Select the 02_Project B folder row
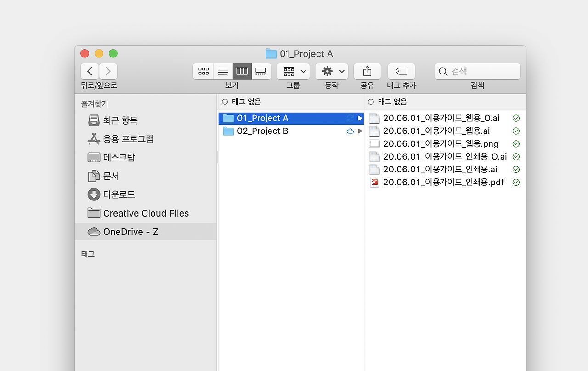The image size is (588, 371). tap(291, 131)
